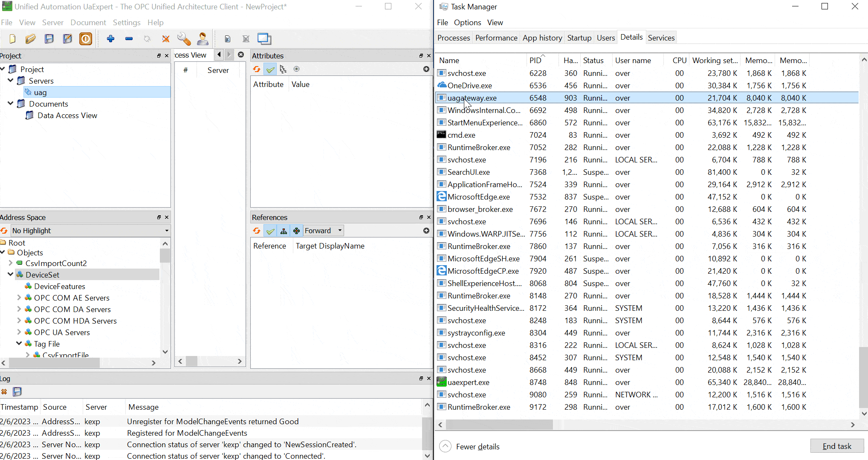Undock the Address Space panel
The width and height of the screenshot is (868, 460).
[x=159, y=217]
